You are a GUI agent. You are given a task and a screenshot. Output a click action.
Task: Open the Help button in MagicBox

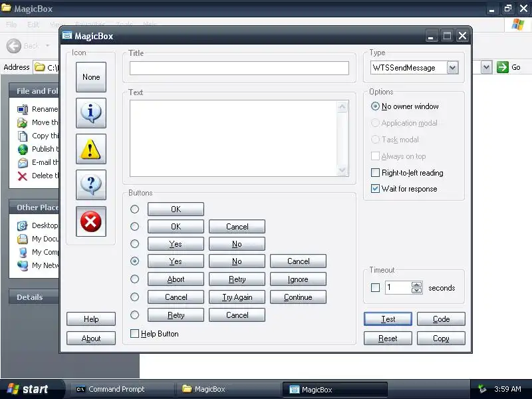91,319
